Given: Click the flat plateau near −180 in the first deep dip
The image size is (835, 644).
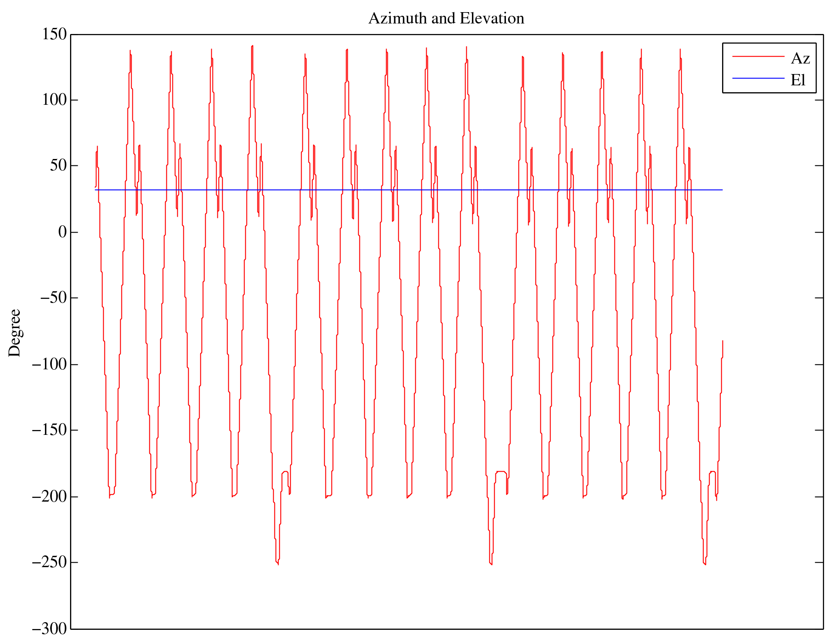Looking at the screenshot, I should (x=285, y=471).
